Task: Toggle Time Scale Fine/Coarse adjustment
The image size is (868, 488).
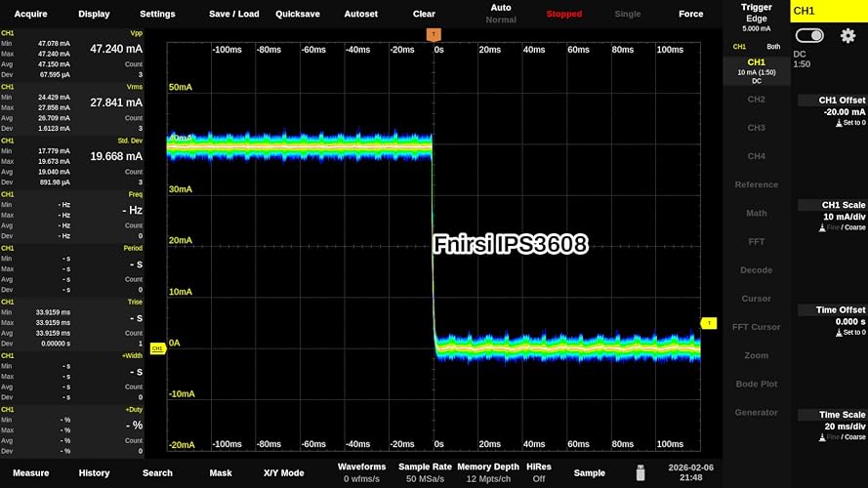Action: tap(843, 437)
